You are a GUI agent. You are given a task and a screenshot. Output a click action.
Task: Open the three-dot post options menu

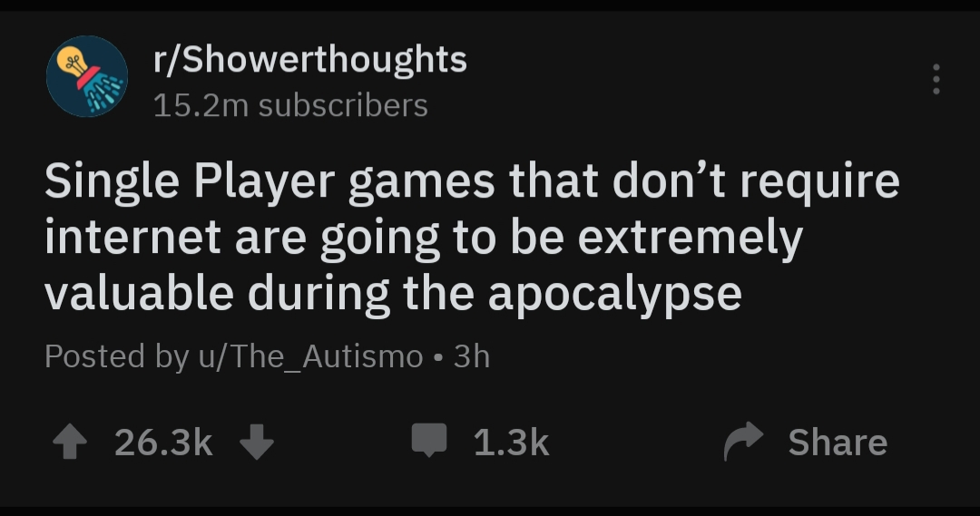tap(936, 79)
